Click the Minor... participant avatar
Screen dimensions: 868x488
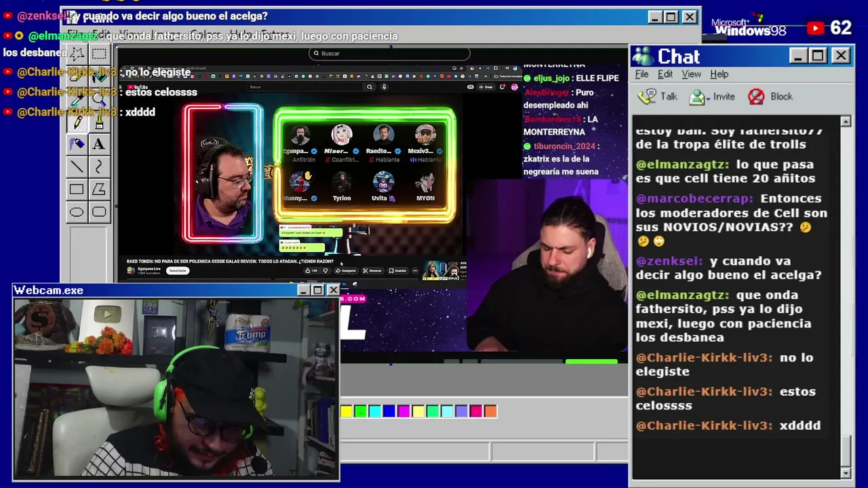tap(341, 134)
